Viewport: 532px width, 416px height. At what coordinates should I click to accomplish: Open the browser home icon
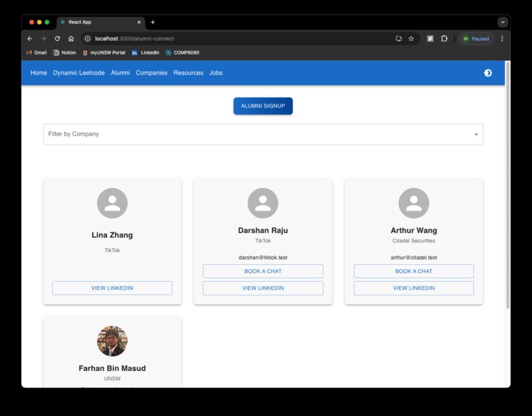71,38
